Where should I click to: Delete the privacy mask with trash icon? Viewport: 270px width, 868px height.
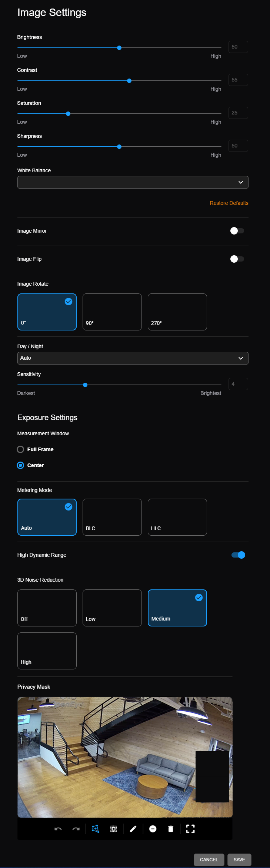(x=171, y=829)
